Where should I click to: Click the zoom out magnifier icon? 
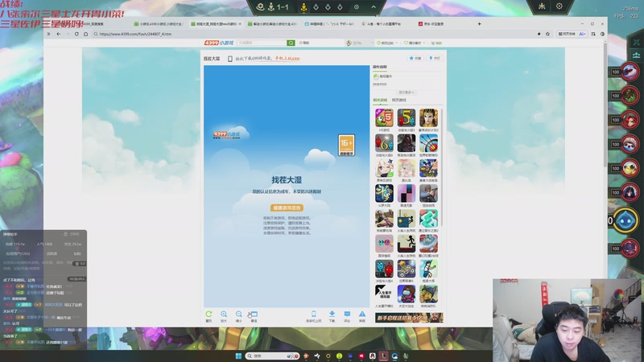[x=238, y=315]
